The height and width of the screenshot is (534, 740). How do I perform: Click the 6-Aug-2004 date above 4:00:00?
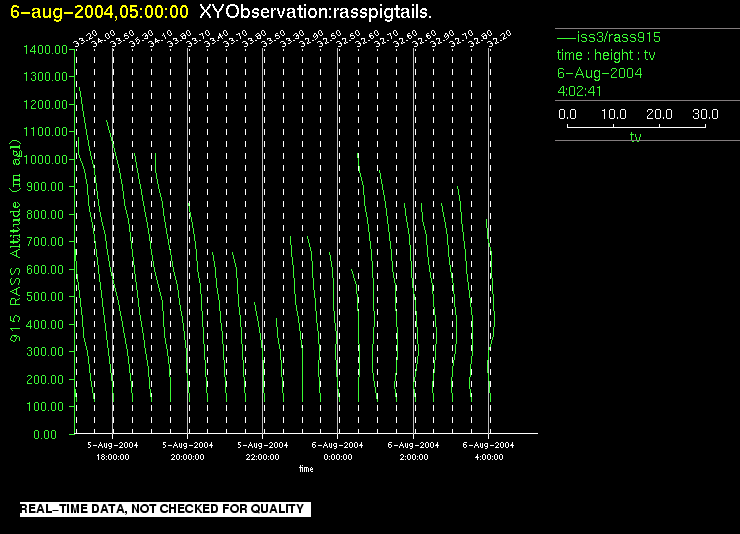(x=488, y=445)
